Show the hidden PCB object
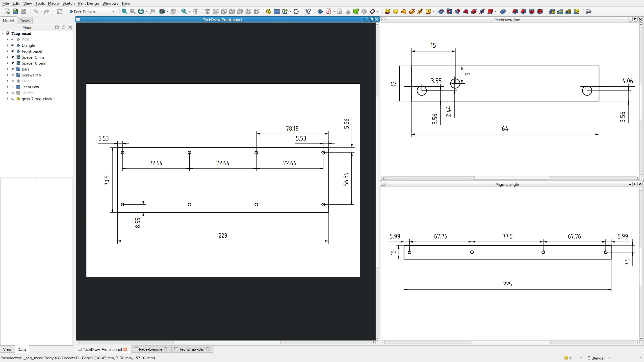Screen dimensions: 644x362 (x=13, y=40)
